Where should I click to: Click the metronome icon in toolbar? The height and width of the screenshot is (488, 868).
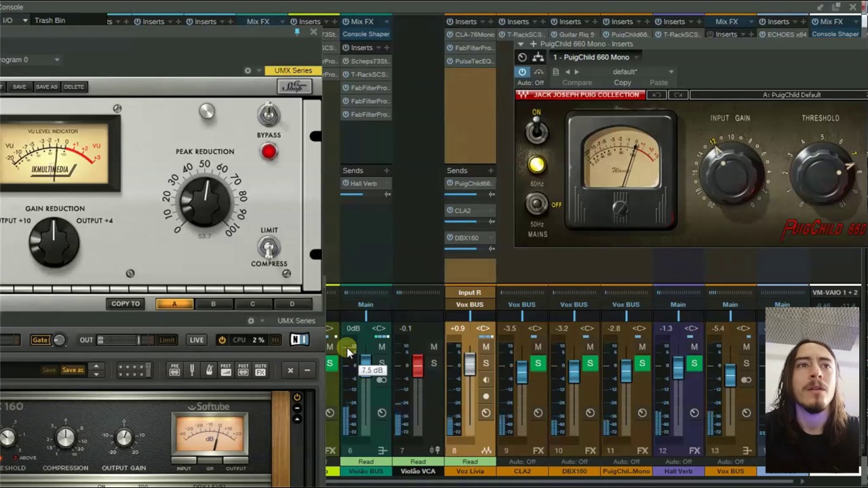click(209, 369)
